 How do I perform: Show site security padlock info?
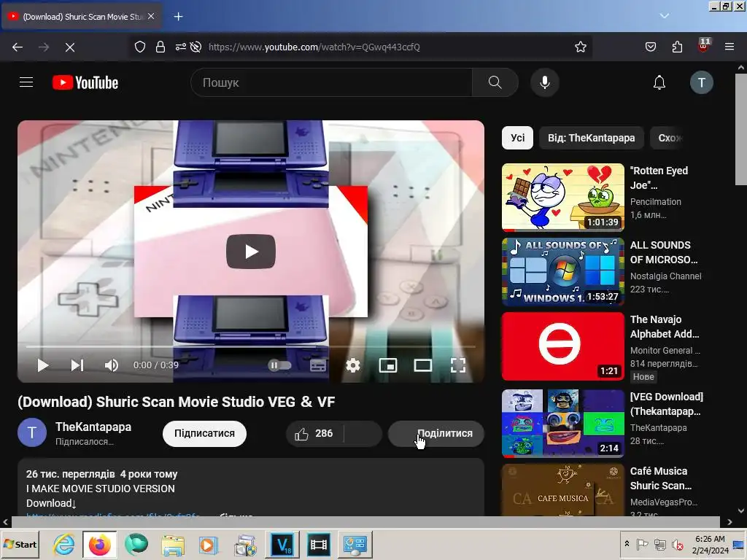(160, 47)
